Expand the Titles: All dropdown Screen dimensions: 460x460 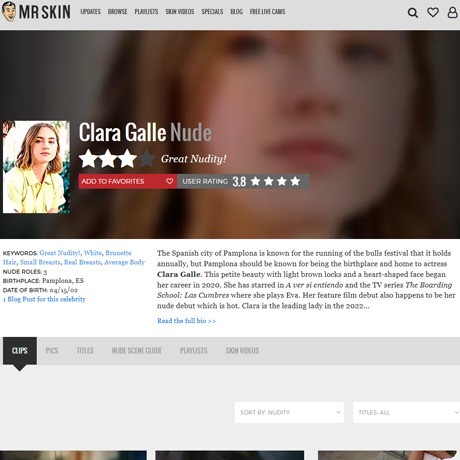tap(406, 412)
